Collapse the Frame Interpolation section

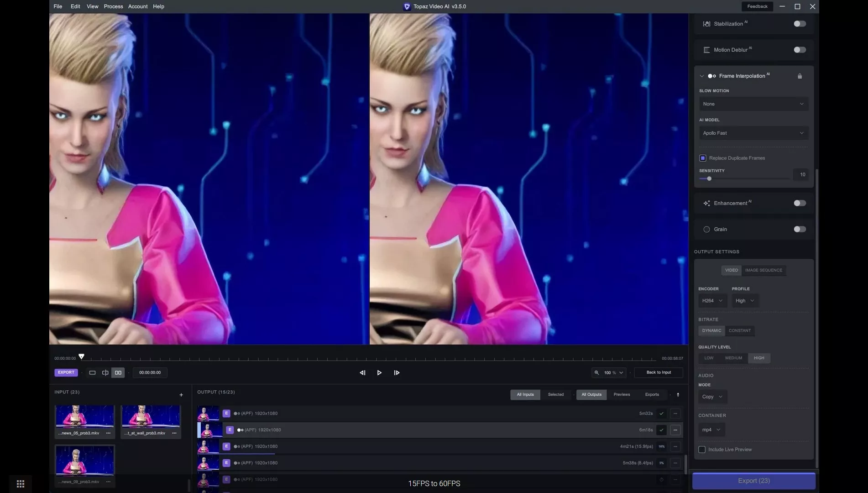point(702,76)
